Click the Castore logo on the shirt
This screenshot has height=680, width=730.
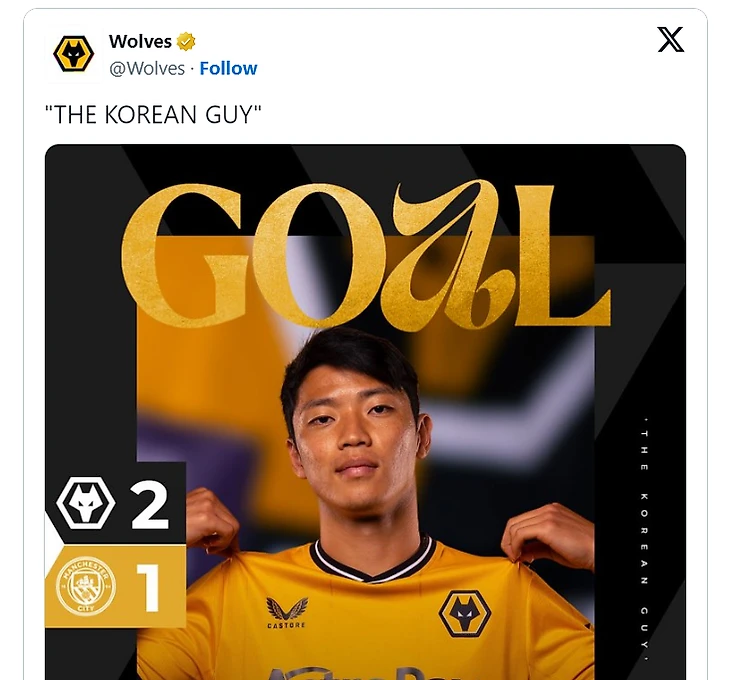(286, 613)
